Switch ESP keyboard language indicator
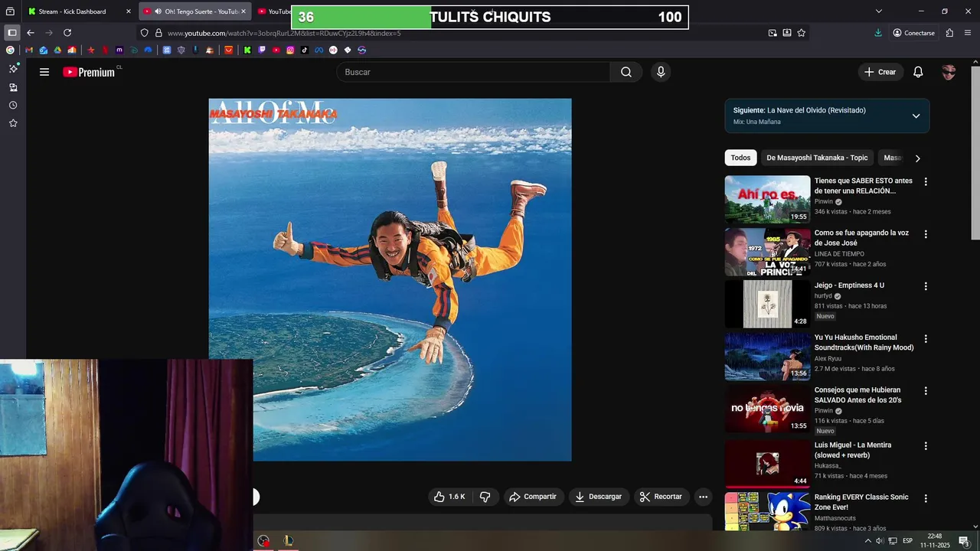The height and width of the screenshot is (551, 980). click(x=907, y=541)
